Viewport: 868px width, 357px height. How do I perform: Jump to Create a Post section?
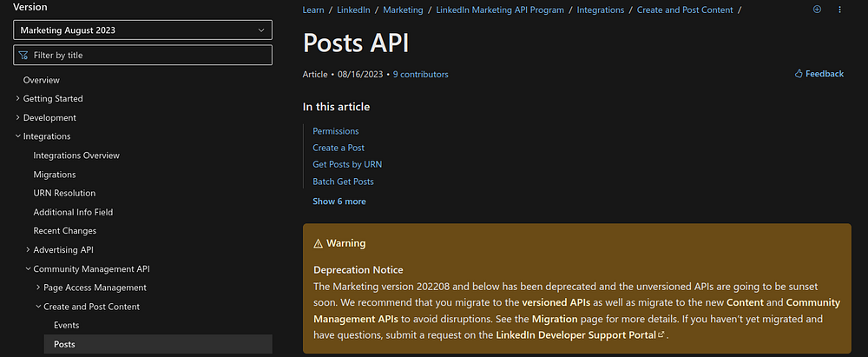pos(339,148)
